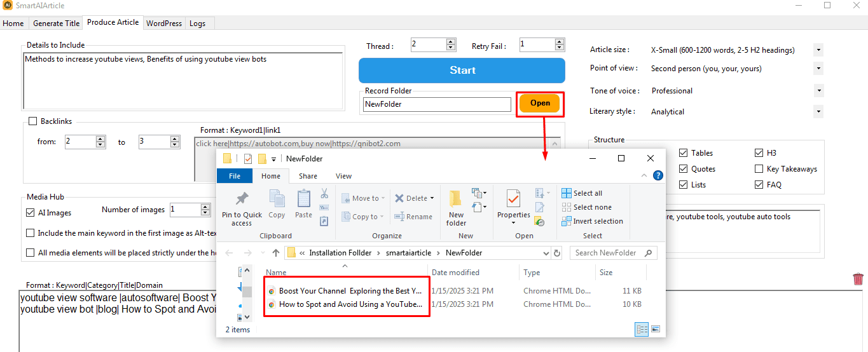Click Pin to Quick access in Explorer ribbon

(x=242, y=208)
